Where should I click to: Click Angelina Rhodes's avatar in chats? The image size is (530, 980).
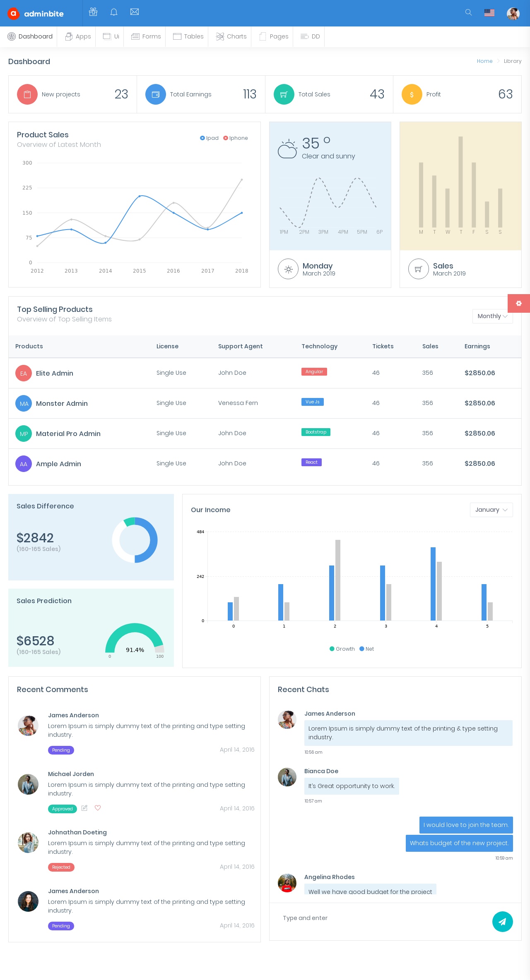(x=287, y=883)
